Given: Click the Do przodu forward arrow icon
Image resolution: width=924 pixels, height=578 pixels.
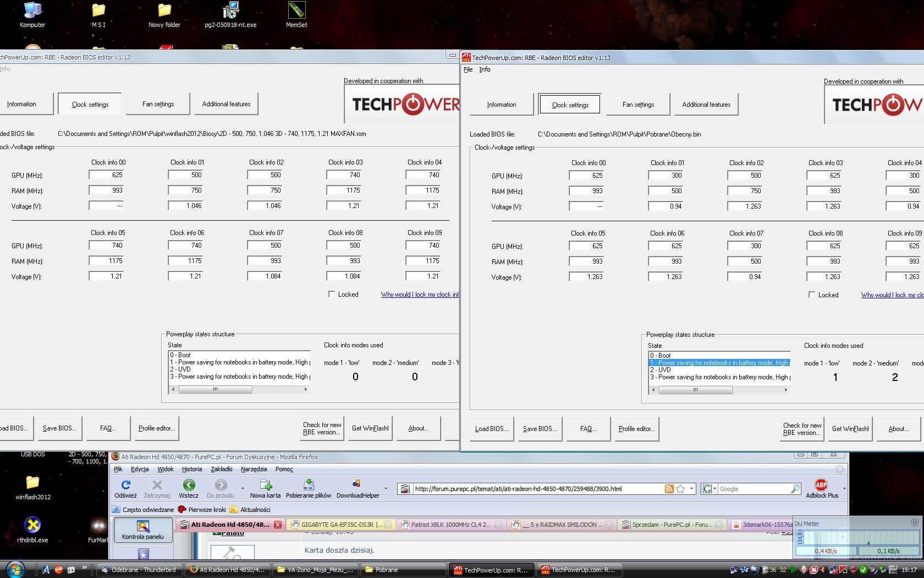Looking at the screenshot, I should 221,485.
